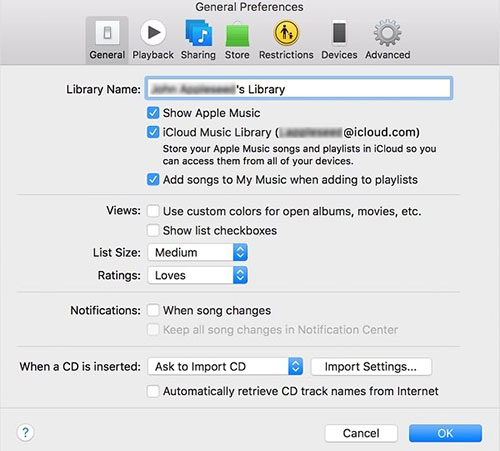The image size is (500, 451).
Task: Click into the Library Name field
Action: pyautogui.click(x=299, y=88)
